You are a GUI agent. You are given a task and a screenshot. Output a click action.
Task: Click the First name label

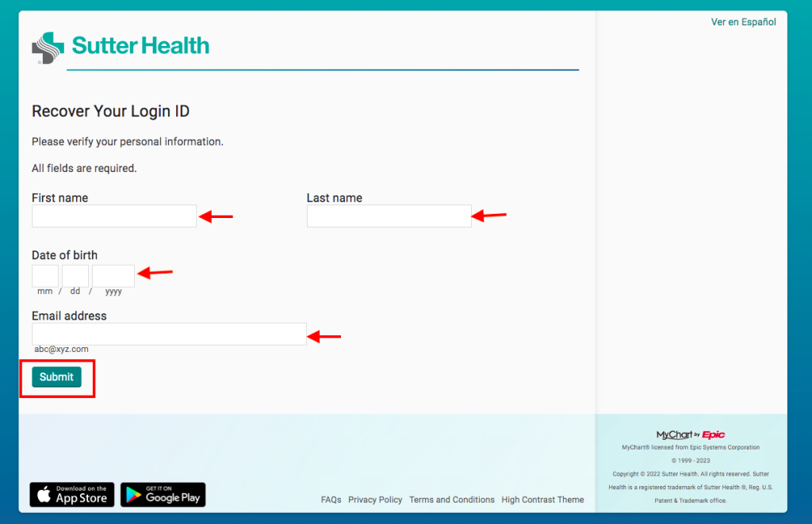click(59, 198)
